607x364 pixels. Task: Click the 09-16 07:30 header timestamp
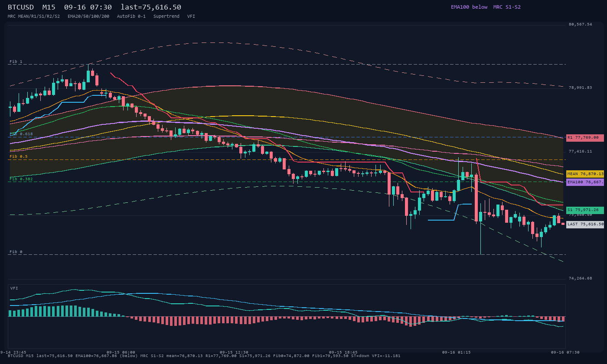(x=88, y=7)
